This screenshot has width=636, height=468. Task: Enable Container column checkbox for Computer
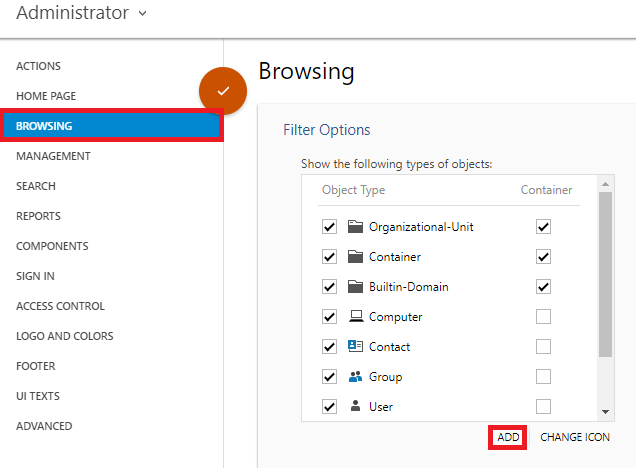point(543,316)
